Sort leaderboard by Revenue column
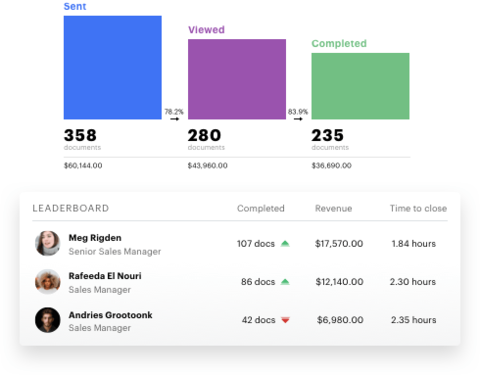 [333, 208]
